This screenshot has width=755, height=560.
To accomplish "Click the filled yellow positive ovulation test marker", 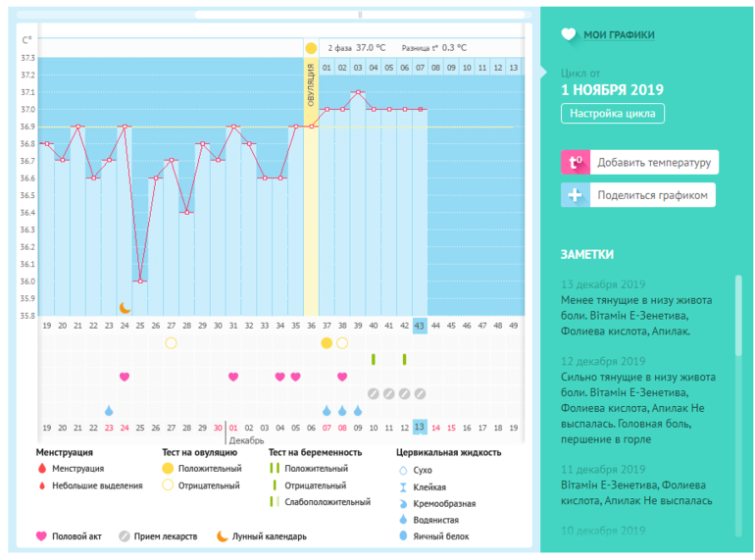I will click(x=327, y=342).
